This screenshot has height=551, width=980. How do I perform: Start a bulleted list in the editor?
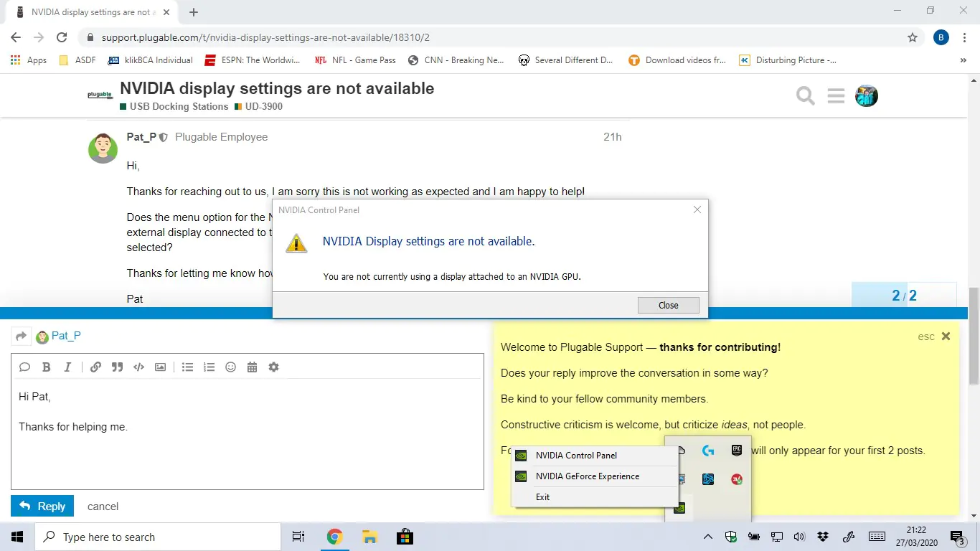[x=187, y=367]
